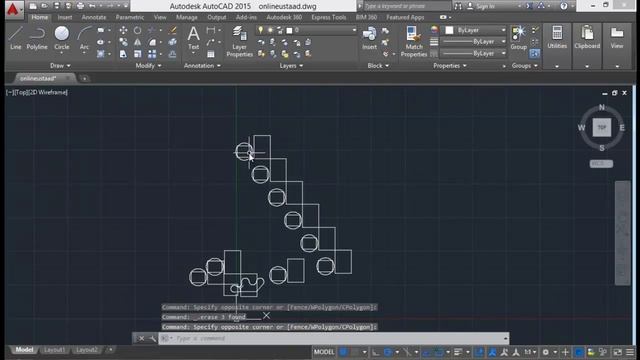Image resolution: width=640 pixels, height=360 pixels.
Task: Open the Parametric ribbon tab
Action: [130, 18]
